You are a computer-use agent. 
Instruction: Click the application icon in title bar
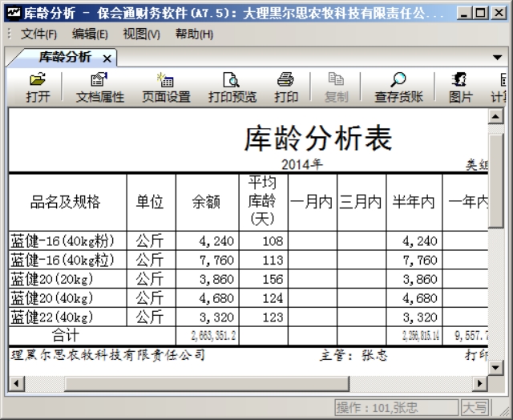point(14,13)
